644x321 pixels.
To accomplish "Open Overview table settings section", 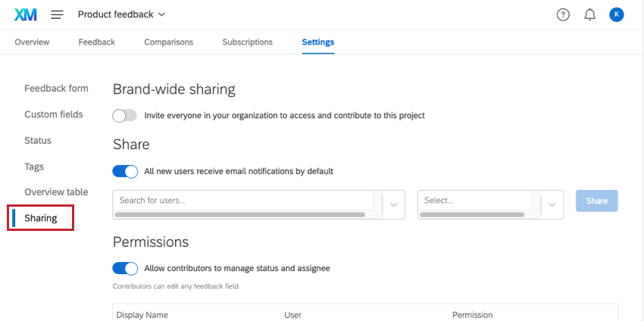I will (x=56, y=192).
